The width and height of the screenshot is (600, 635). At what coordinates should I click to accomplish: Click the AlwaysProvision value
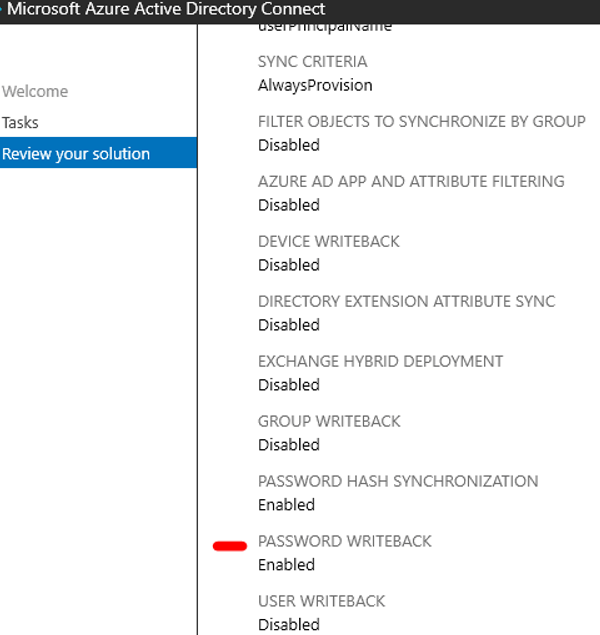(315, 85)
